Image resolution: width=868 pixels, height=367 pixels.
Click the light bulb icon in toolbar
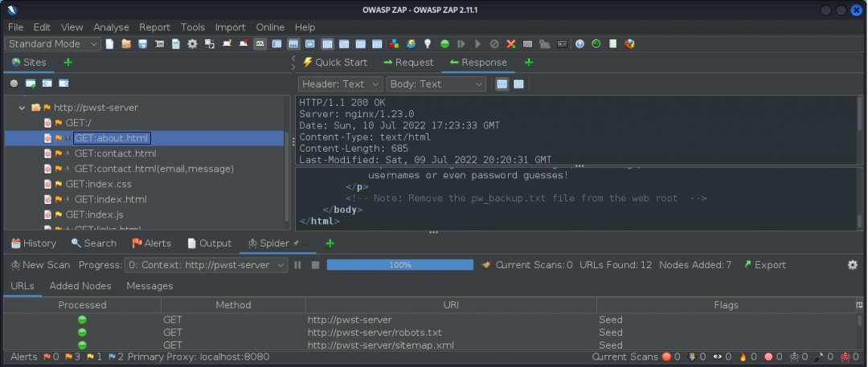428,43
